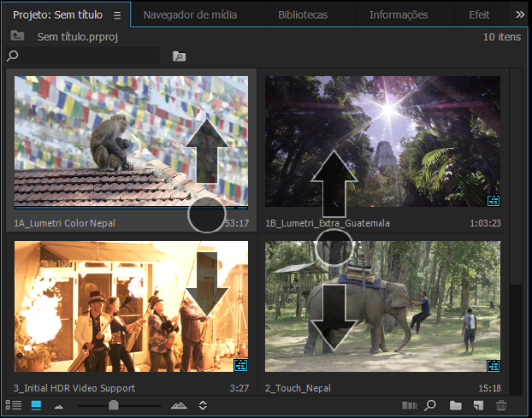Click the Find magnifier icon in bottom bar
Viewport: 532px width, 418px height.
[430, 405]
